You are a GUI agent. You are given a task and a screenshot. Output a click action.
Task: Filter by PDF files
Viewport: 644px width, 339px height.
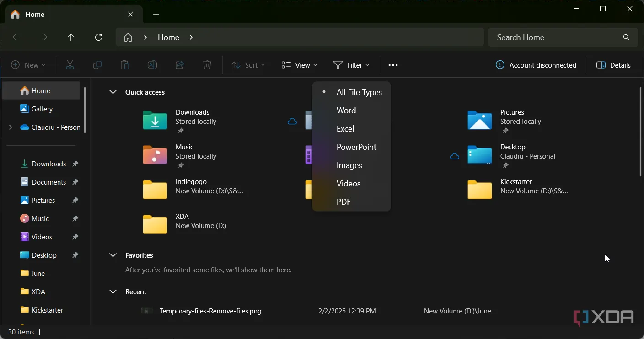coord(351,202)
